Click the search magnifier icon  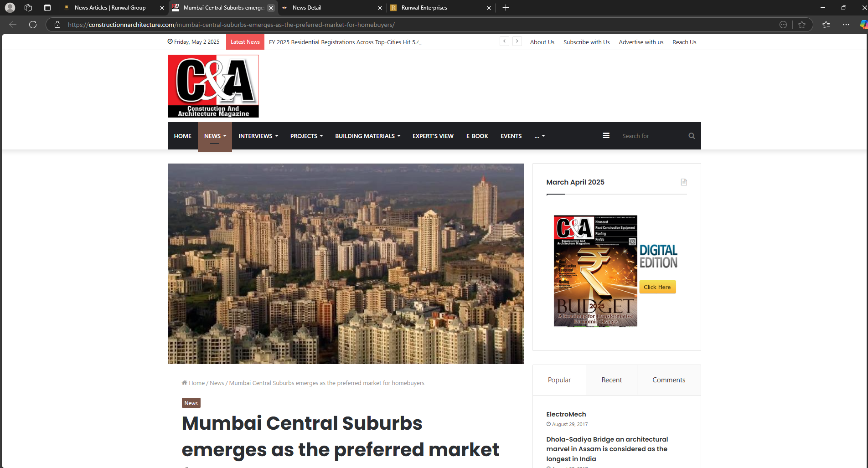click(x=692, y=136)
